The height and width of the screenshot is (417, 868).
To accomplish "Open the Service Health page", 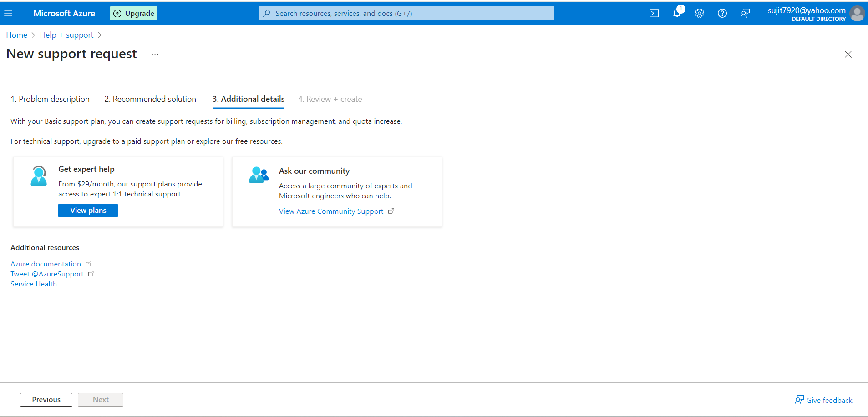I will tap(33, 284).
